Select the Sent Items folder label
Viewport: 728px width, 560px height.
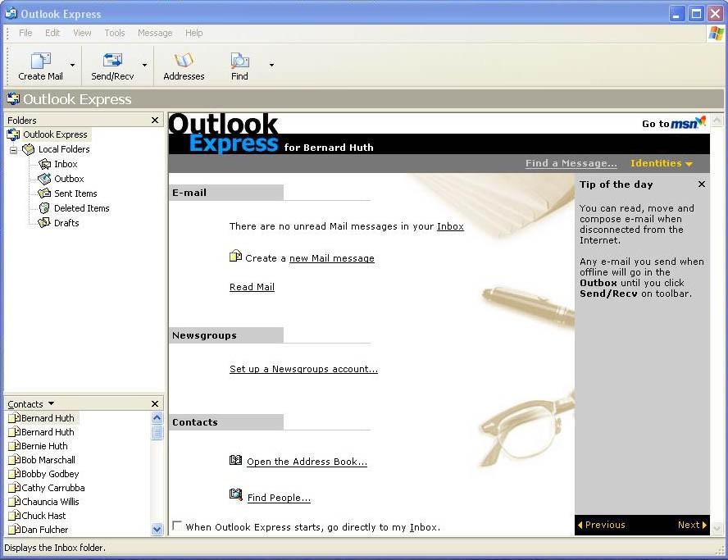point(75,193)
